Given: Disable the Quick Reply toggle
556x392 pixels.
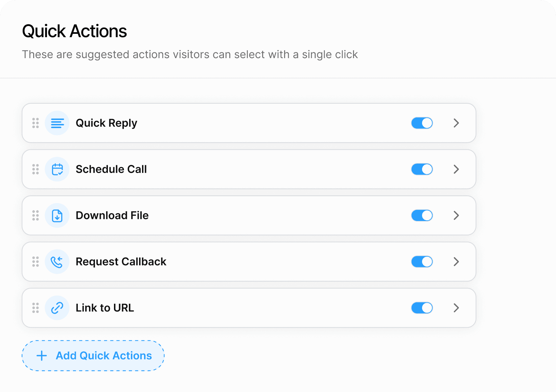Looking at the screenshot, I should tap(422, 123).
